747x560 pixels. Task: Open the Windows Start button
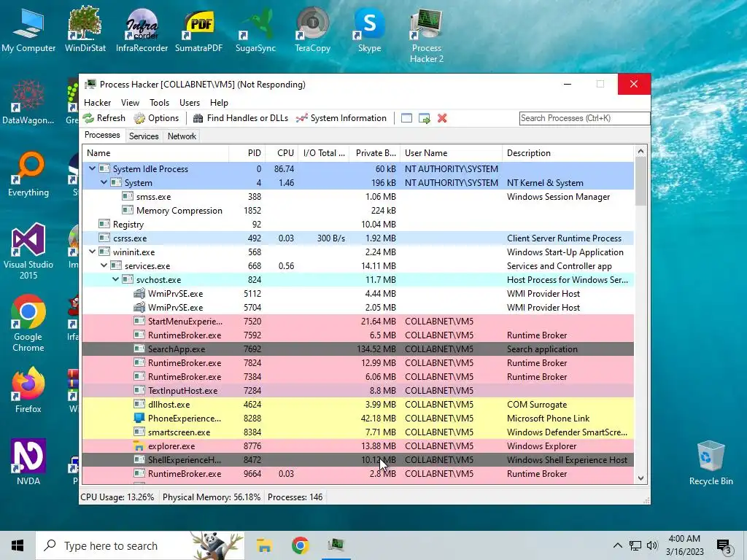pos(18,545)
